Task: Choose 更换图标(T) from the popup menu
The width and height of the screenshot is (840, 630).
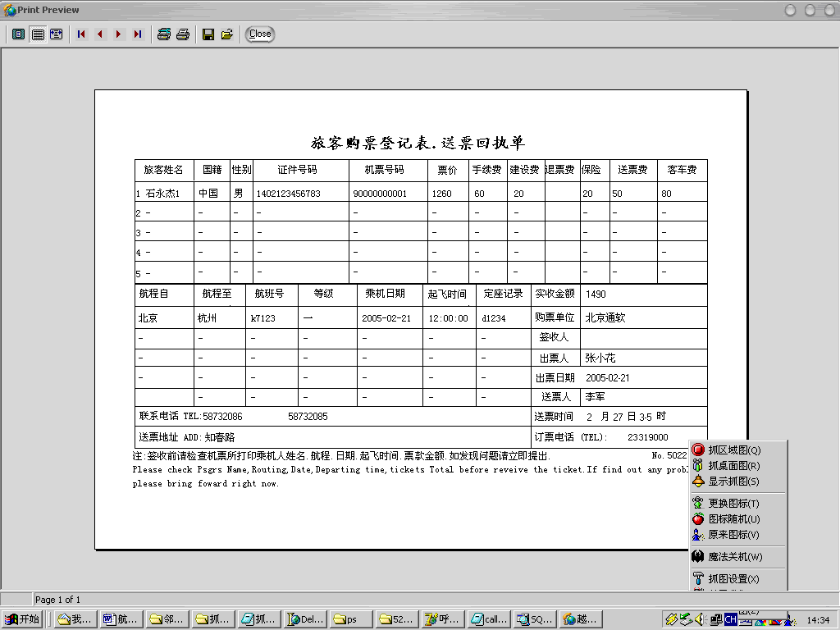Action: (x=737, y=503)
